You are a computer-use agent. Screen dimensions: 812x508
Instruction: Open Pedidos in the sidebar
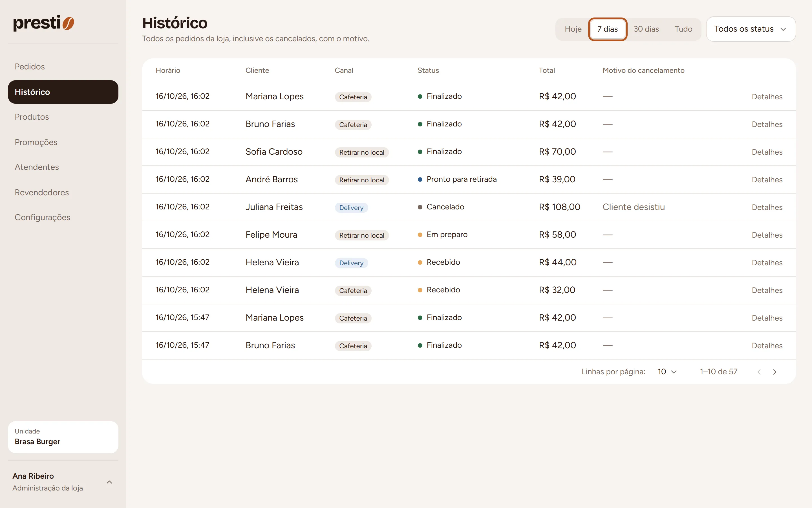point(63,67)
